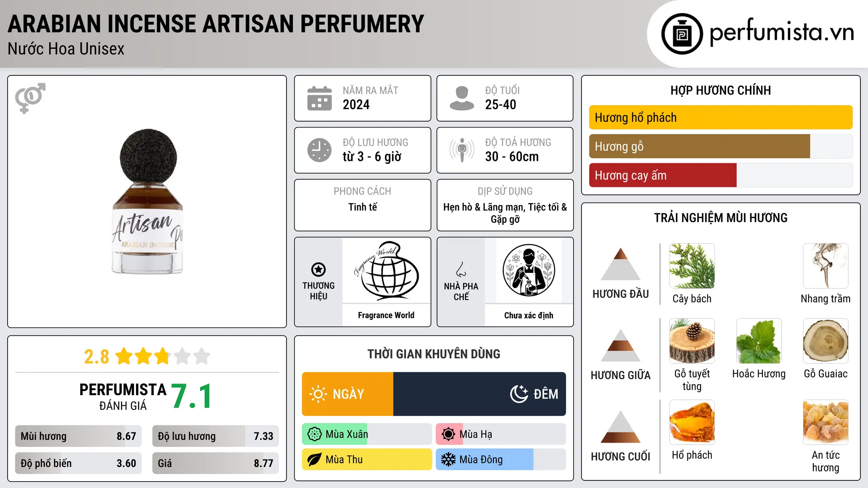Click the Mùi hương 8.67 score bar

78,436
